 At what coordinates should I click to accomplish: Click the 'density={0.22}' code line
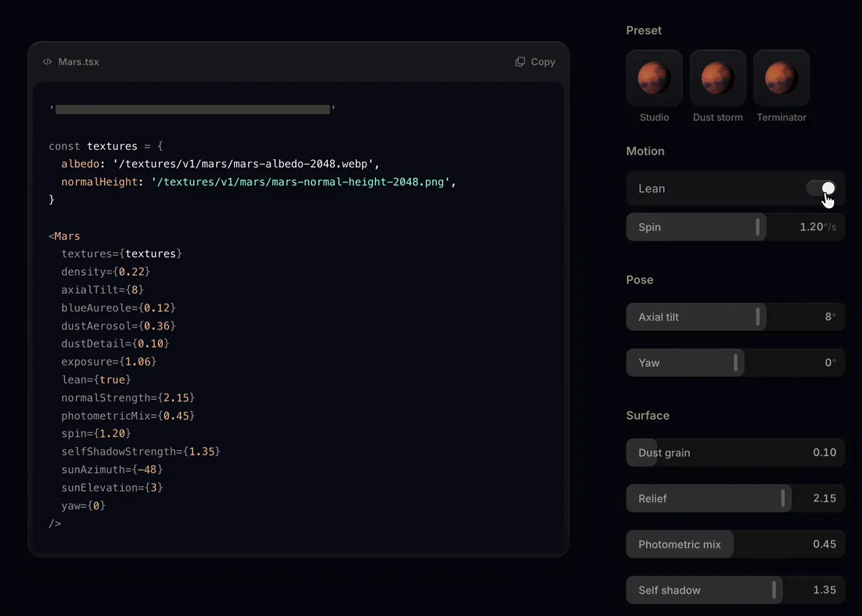coord(106,271)
